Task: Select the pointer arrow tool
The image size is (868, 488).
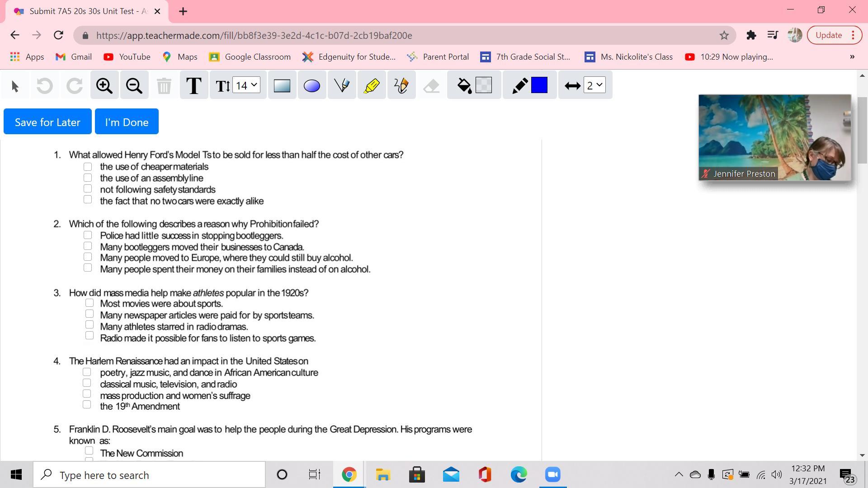Action: point(15,85)
